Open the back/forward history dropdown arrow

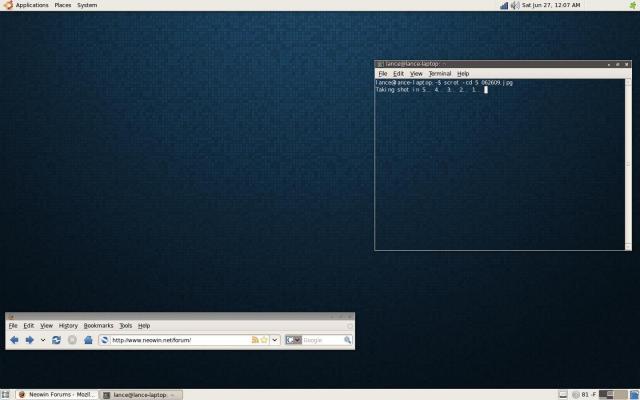pos(43,340)
